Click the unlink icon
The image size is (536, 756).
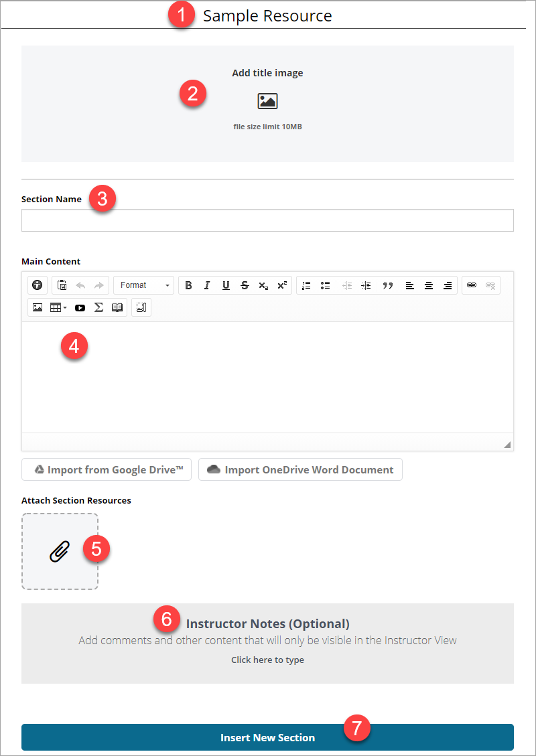click(490, 285)
